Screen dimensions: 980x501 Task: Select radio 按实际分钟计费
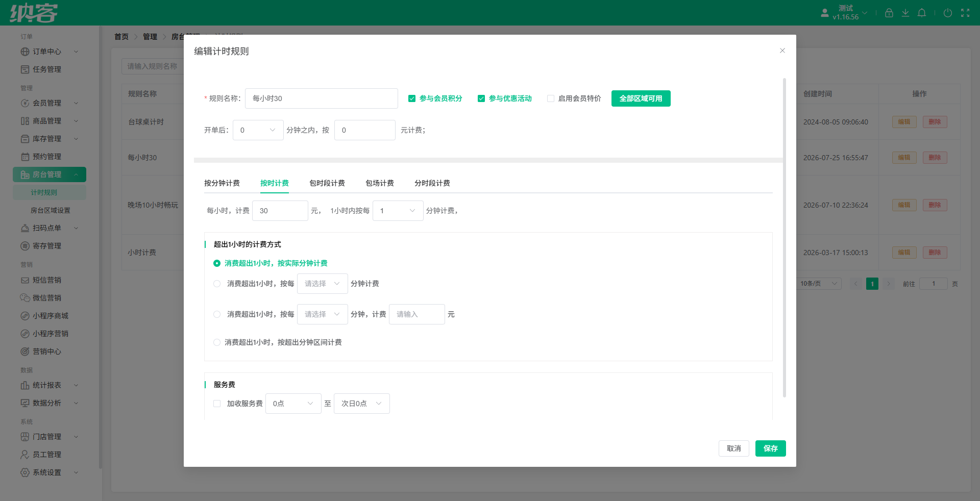[x=217, y=263]
